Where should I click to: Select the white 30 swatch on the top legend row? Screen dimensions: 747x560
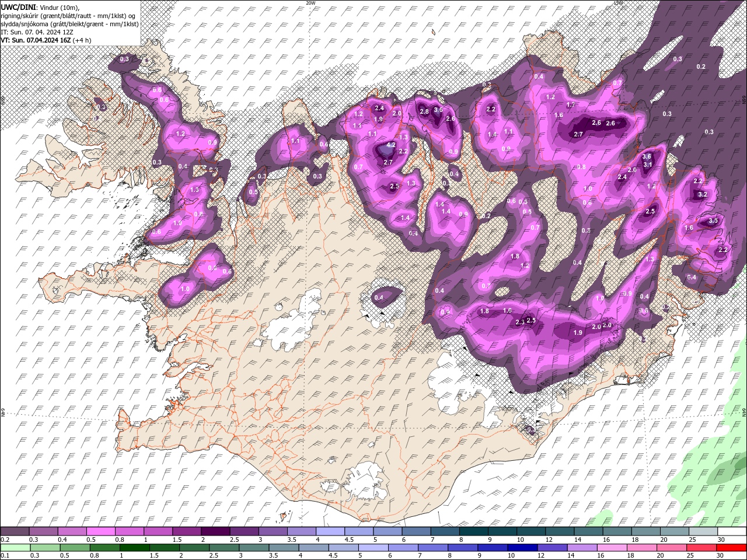pyautogui.click(x=732, y=531)
